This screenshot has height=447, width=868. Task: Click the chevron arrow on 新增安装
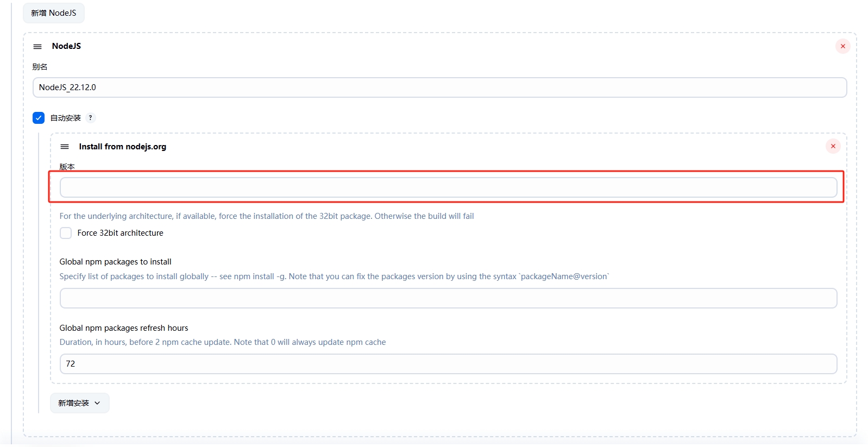97,403
